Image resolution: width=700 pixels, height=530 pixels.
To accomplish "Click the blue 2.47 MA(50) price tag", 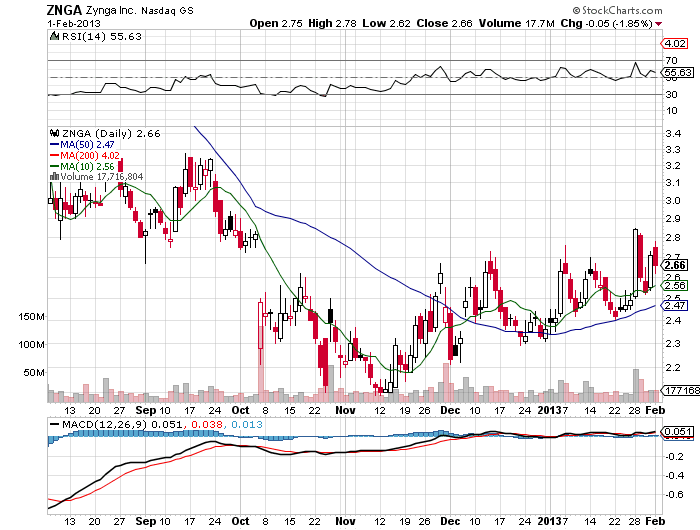I will coord(675,305).
